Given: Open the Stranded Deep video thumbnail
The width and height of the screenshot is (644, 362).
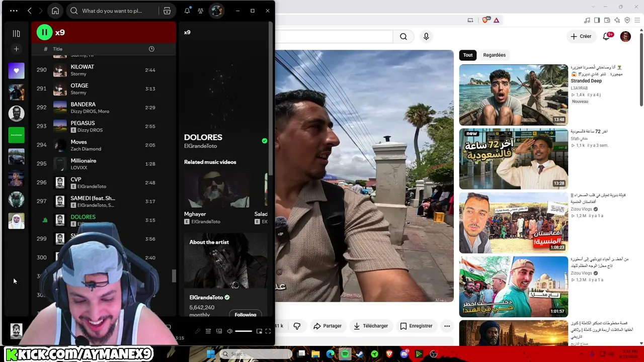Looking at the screenshot, I should (x=513, y=95).
